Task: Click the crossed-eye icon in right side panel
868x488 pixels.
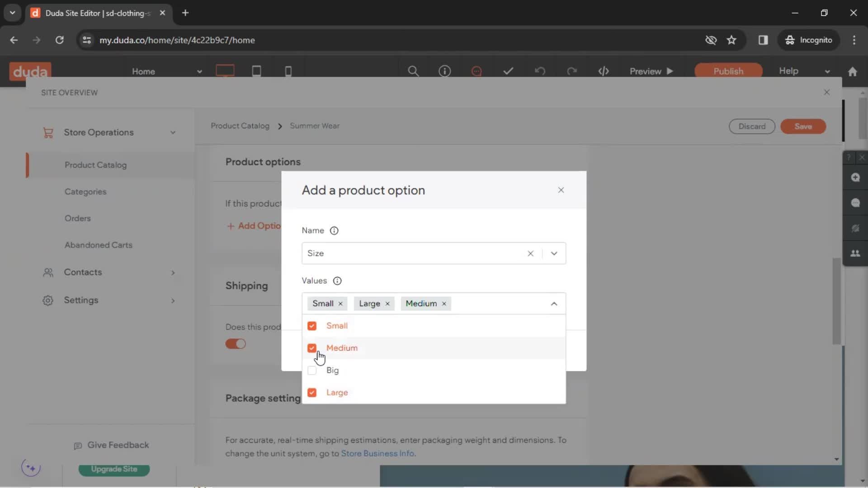Action: [855, 228]
